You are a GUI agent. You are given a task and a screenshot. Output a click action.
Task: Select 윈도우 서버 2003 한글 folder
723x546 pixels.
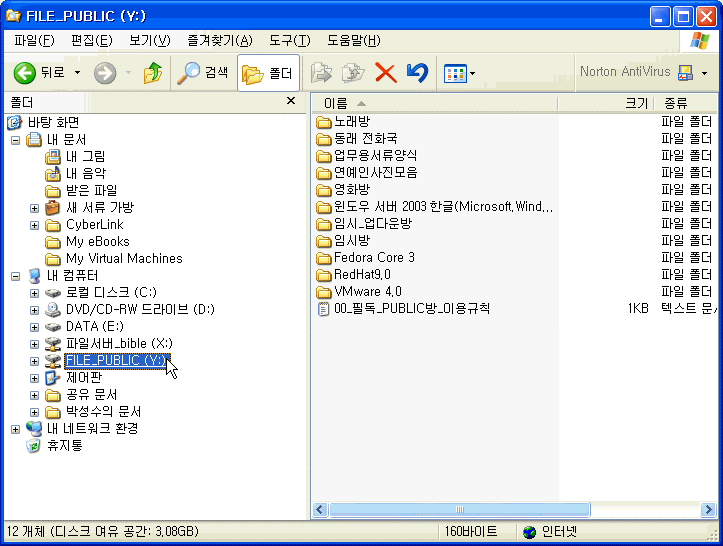[x=443, y=207]
